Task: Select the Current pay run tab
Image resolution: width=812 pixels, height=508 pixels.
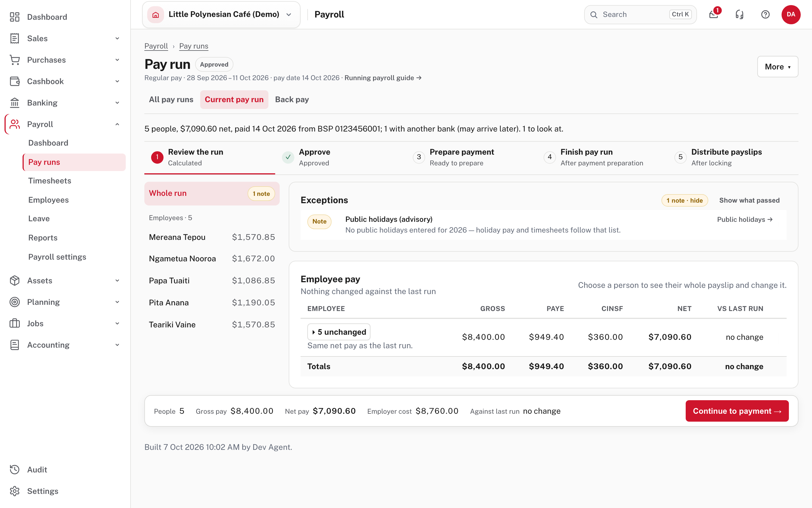Action: (234, 99)
